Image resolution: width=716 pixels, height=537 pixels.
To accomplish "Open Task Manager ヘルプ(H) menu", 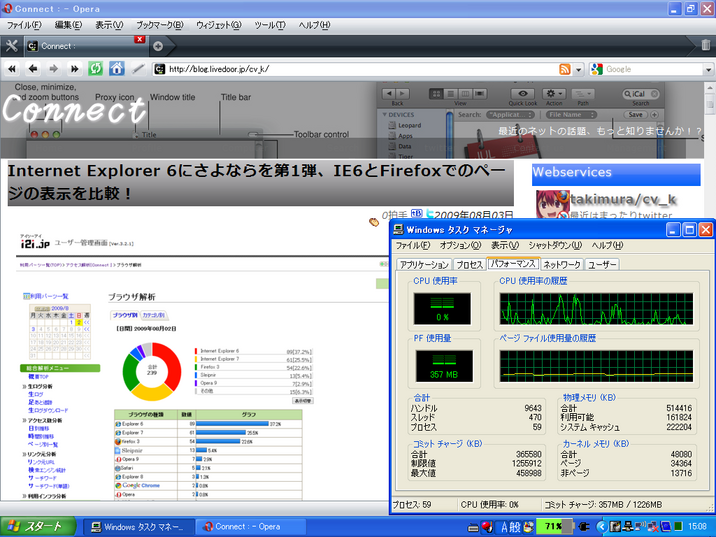I will point(607,245).
